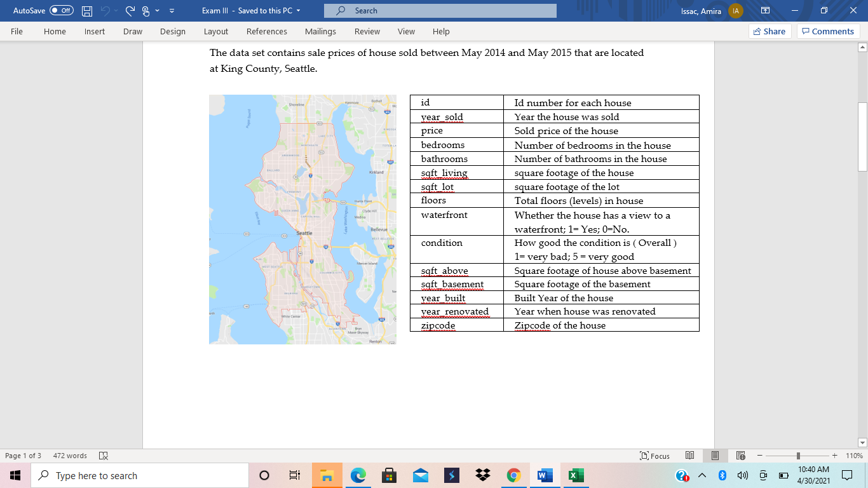Click the Bluetooth tray icon
The image size is (868, 488).
pos(722,475)
